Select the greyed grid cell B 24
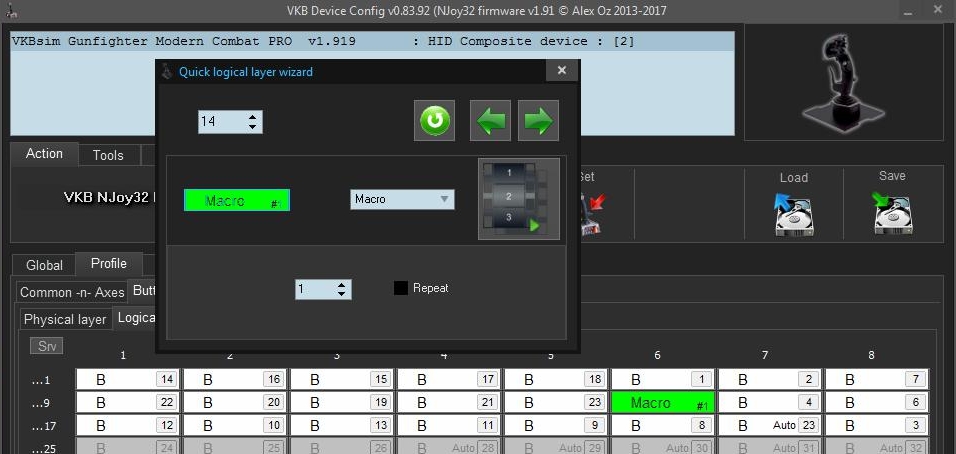 pos(127,446)
